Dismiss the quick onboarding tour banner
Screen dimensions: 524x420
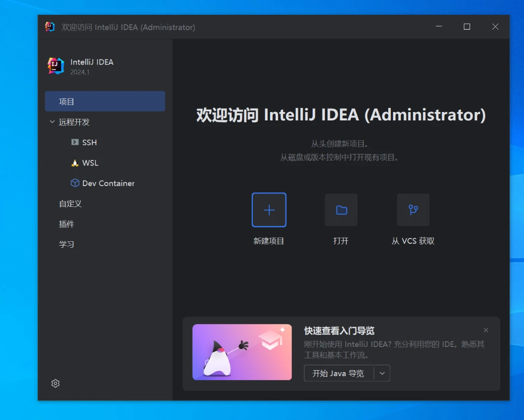(x=486, y=330)
